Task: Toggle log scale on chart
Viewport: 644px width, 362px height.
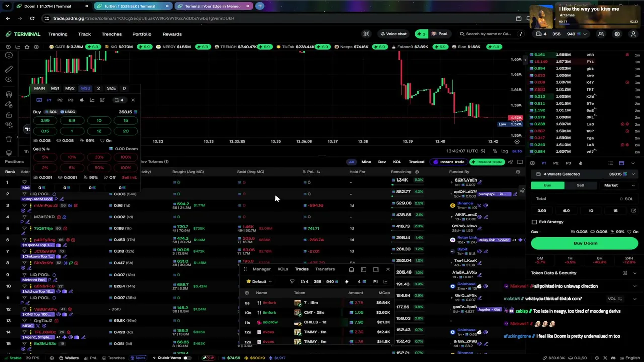Action: (505, 151)
